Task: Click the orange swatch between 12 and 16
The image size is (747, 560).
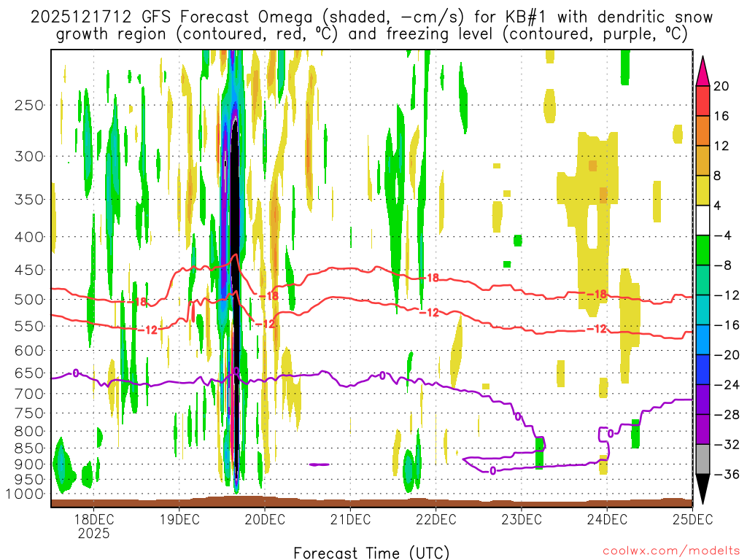Action: [703, 131]
